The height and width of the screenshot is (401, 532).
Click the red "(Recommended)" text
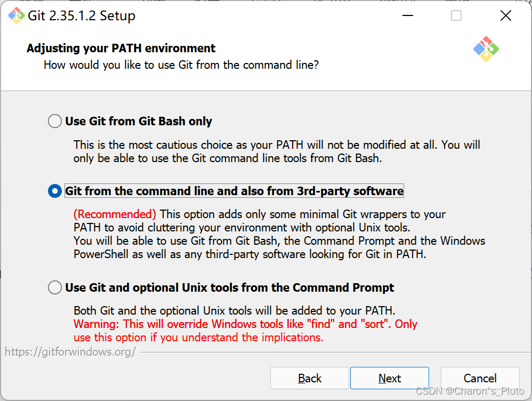tap(115, 214)
